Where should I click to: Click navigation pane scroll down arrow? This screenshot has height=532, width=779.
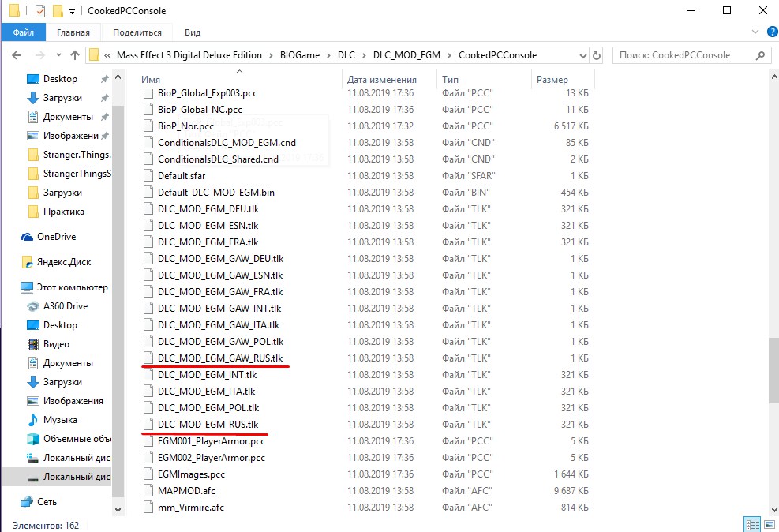[118, 509]
